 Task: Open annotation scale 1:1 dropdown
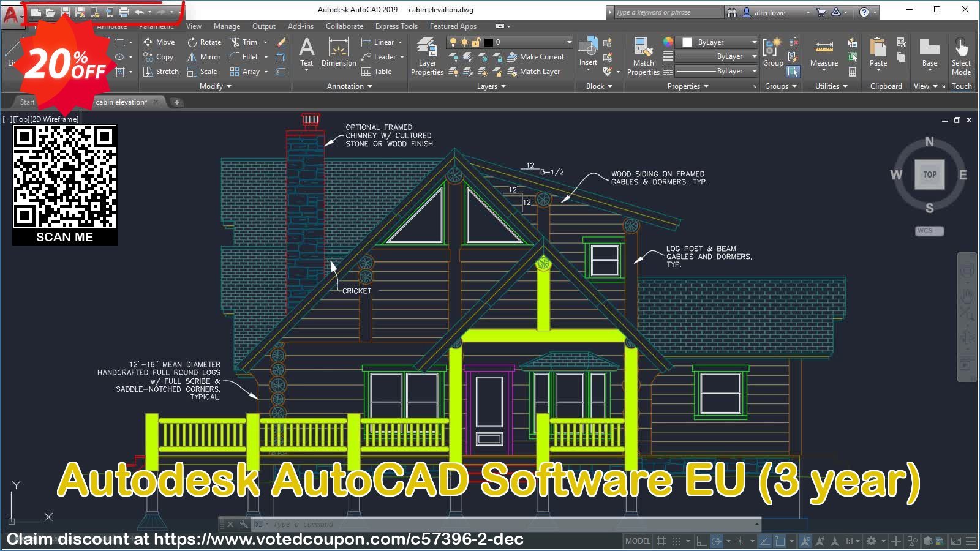pos(853,541)
